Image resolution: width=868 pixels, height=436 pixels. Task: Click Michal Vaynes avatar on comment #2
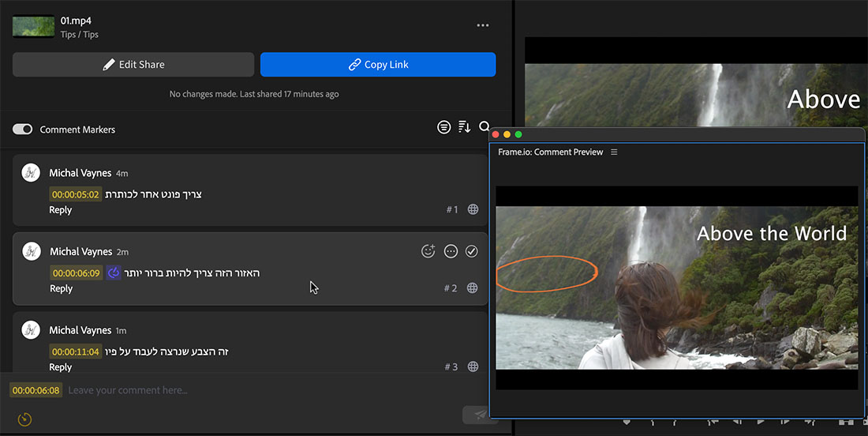click(32, 251)
